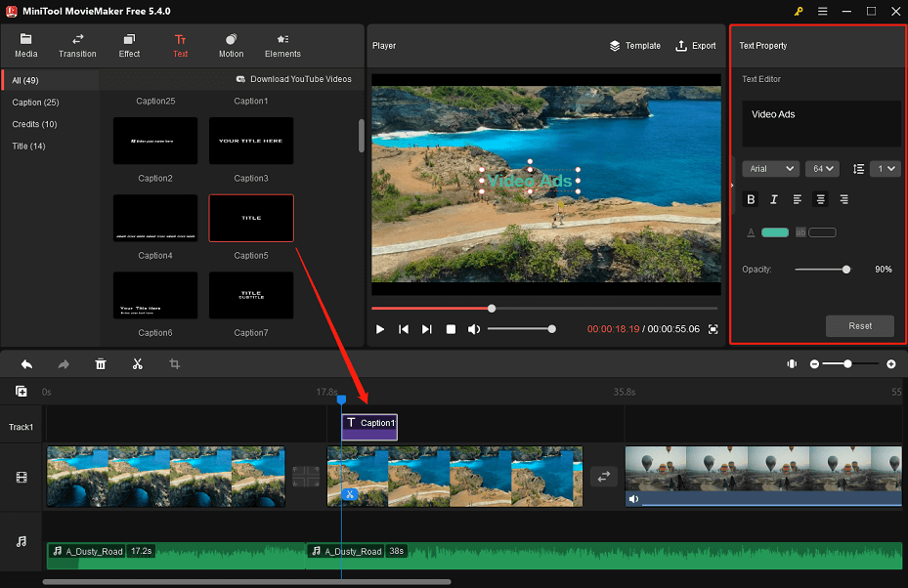Image resolution: width=908 pixels, height=588 pixels.
Task: Click the Redo icon above the timeline
Action: pyautogui.click(x=64, y=363)
